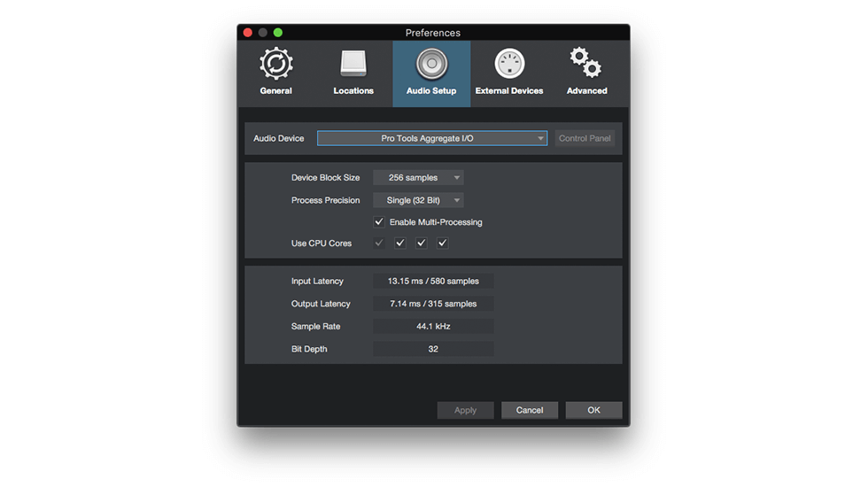
Task: Click the Audio Setup speaker icon
Action: 431,65
